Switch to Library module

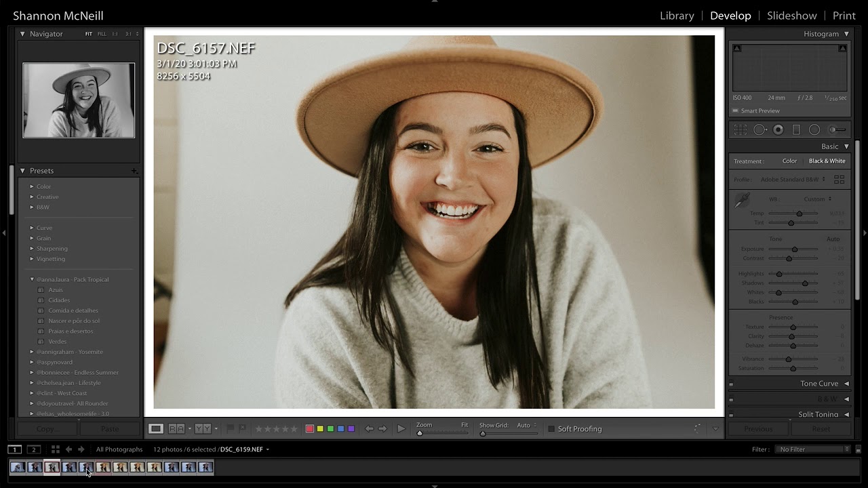pos(677,16)
